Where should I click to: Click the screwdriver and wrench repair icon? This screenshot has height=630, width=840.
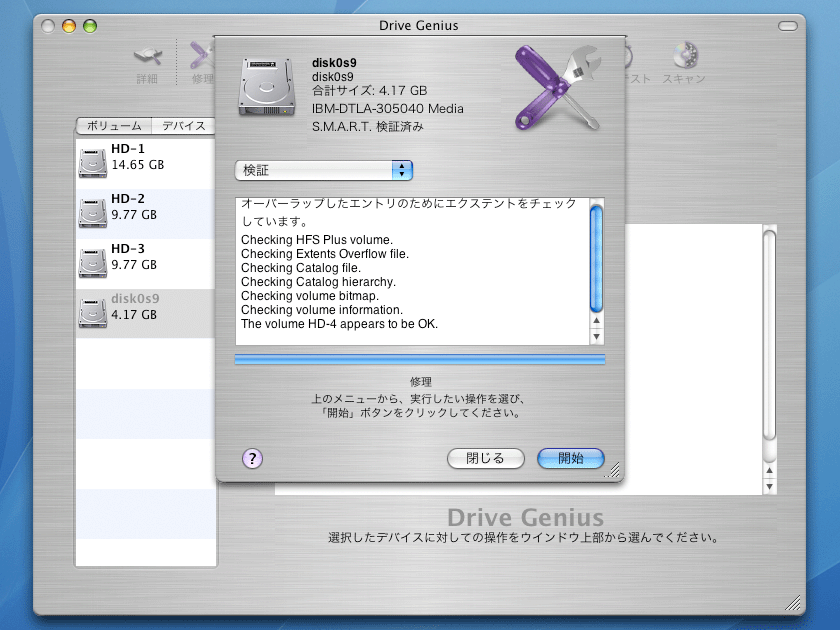557,87
